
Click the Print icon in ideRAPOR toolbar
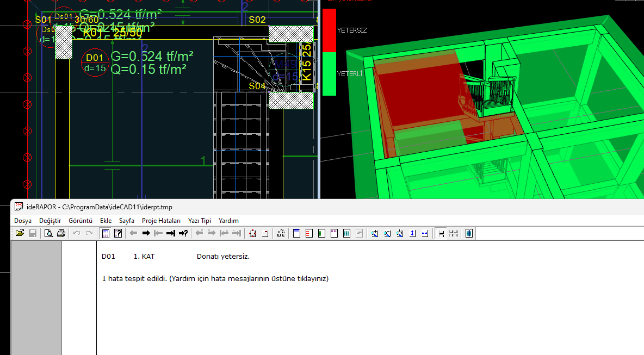(x=61, y=233)
